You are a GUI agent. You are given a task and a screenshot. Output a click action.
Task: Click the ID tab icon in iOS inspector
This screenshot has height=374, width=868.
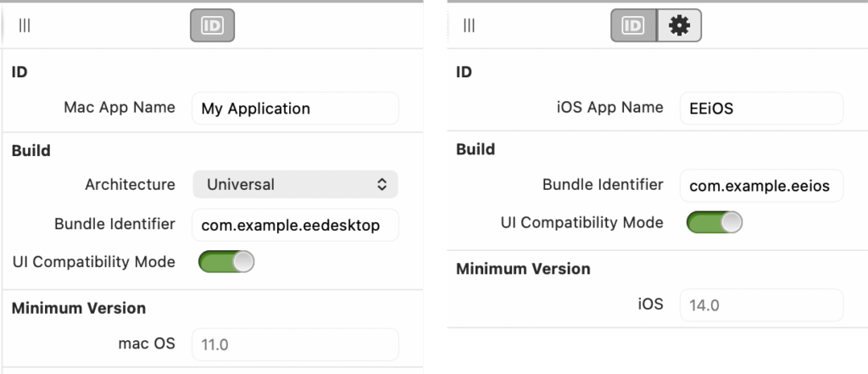point(633,25)
